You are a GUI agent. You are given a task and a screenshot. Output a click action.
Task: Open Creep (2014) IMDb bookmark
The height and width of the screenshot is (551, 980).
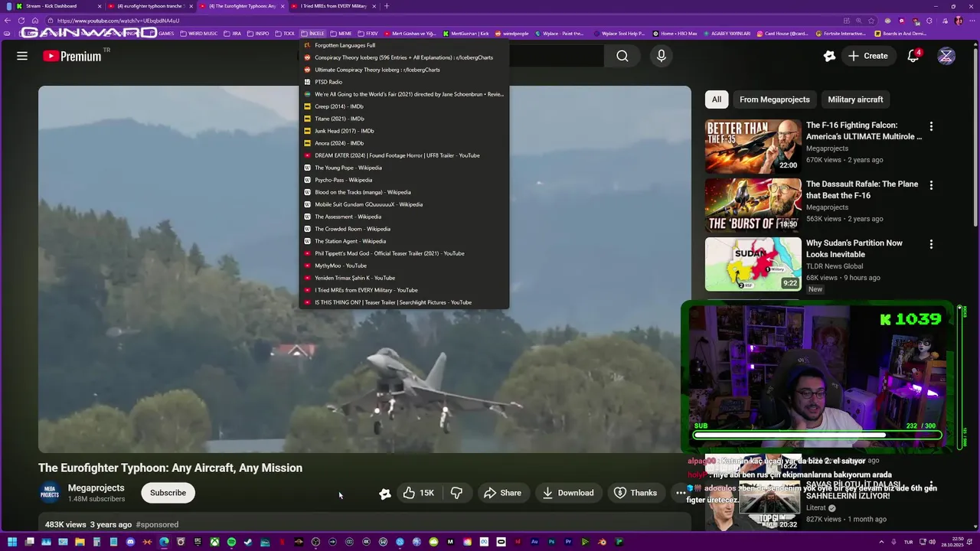[x=404, y=106]
